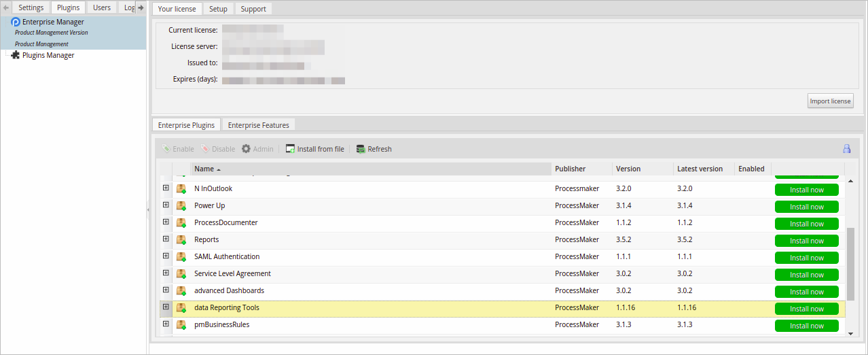The image size is (868, 355).
Task: Expand the data Reporting Tools row
Action: [x=166, y=307]
